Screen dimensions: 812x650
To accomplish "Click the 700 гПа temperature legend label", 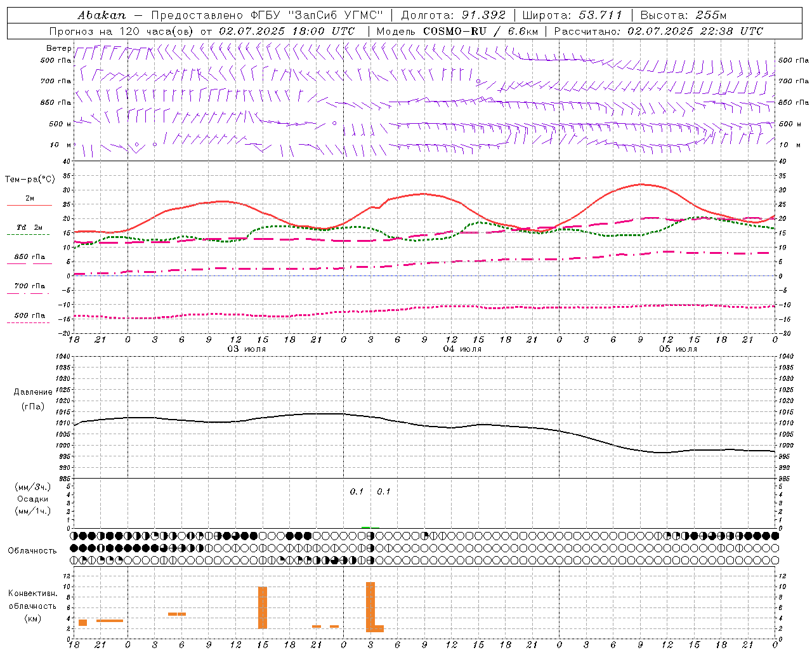I will point(30,286).
